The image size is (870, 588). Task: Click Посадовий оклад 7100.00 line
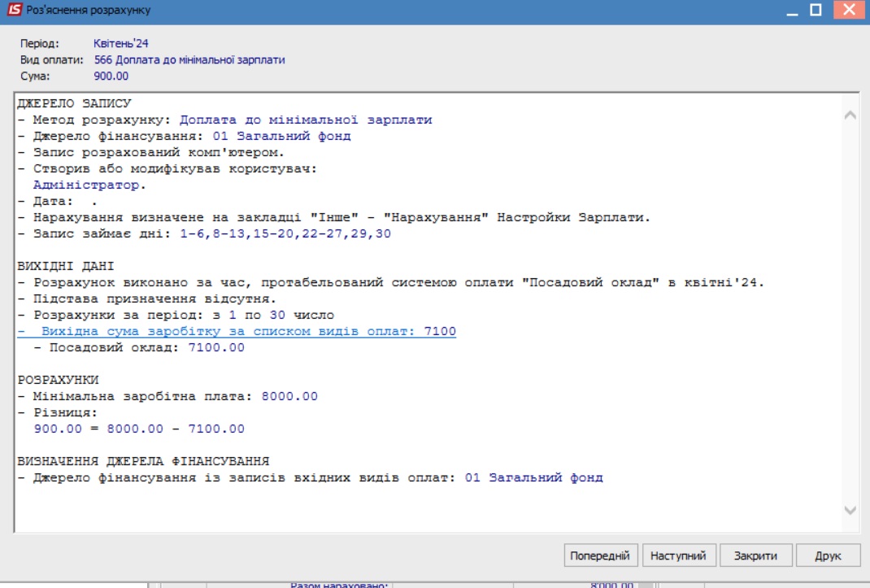[139, 347]
